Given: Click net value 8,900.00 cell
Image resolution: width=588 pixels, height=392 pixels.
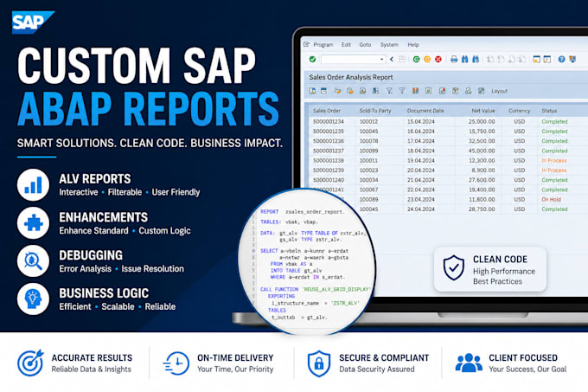Looking at the screenshot, I should 483,170.
